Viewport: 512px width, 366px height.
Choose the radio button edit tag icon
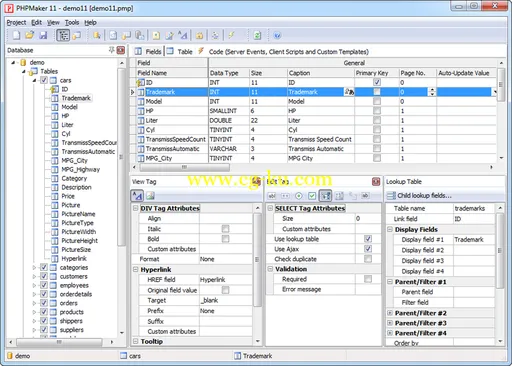tap(299, 196)
